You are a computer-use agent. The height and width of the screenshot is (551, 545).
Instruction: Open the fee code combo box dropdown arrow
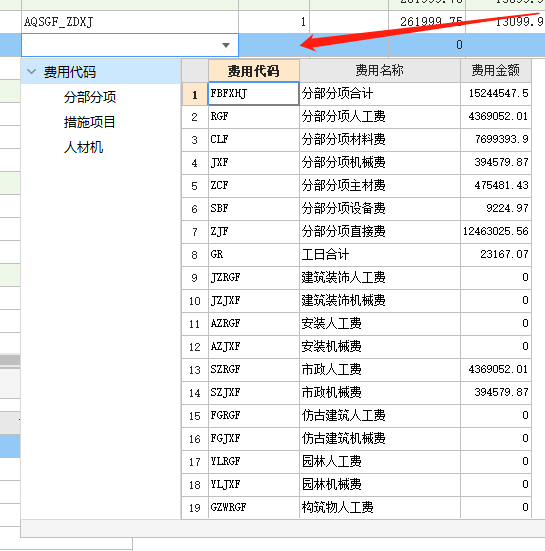[x=226, y=45]
